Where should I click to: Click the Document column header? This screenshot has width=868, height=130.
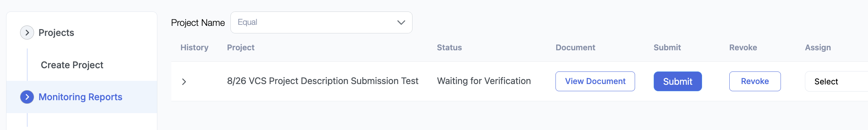pyautogui.click(x=575, y=47)
